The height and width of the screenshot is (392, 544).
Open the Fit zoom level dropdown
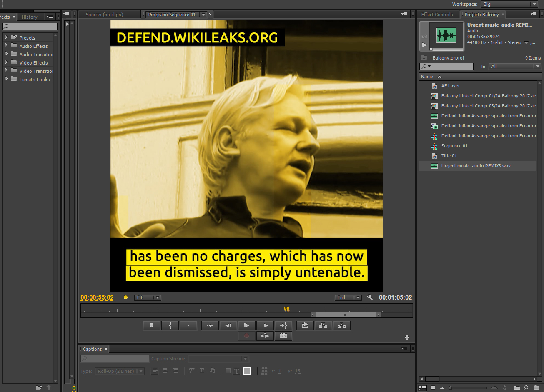point(148,297)
